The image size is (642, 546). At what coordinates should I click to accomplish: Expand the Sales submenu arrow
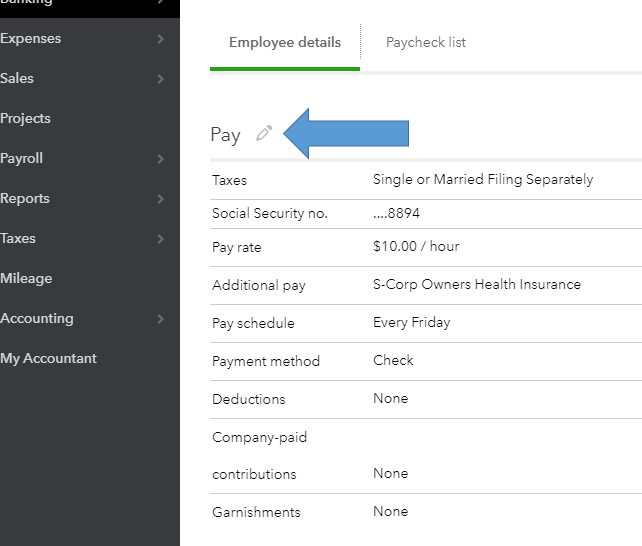161,79
